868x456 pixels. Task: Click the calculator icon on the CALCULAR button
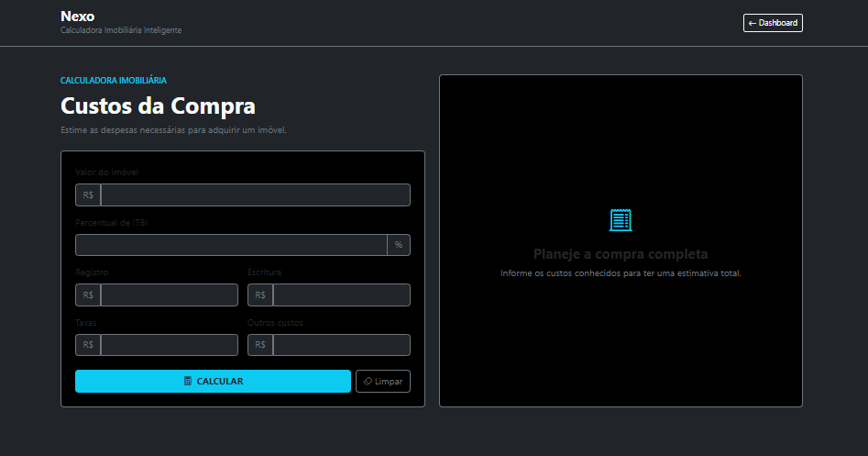(x=188, y=381)
